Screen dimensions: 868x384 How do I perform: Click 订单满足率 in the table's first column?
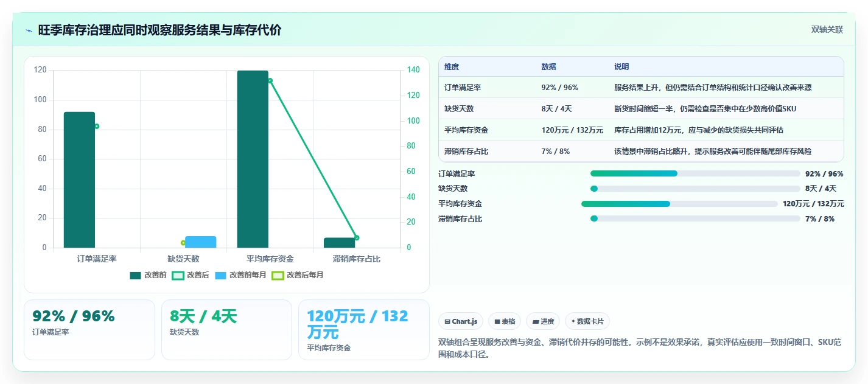pos(463,88)
